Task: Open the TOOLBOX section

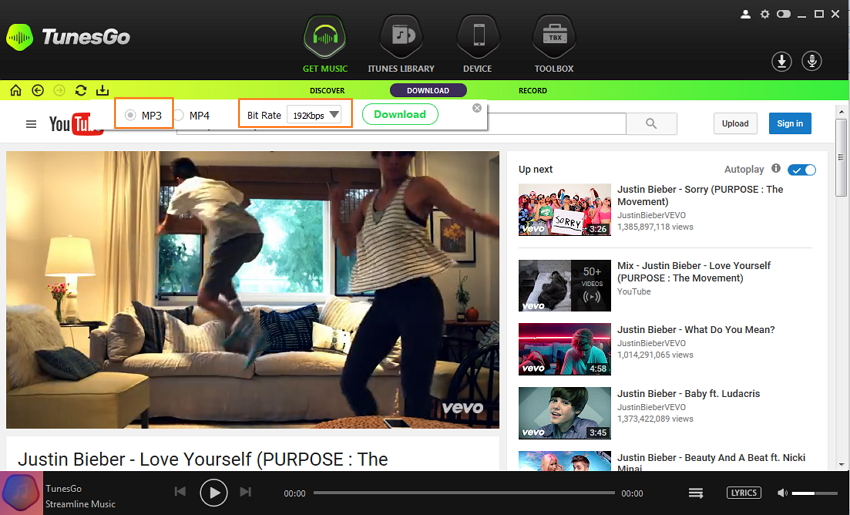Action: (x=554, y=44)
